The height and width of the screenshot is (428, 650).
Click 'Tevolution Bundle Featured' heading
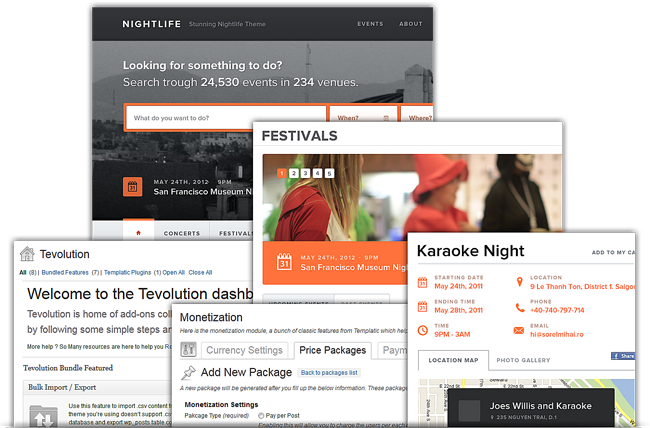coord(68,368)
